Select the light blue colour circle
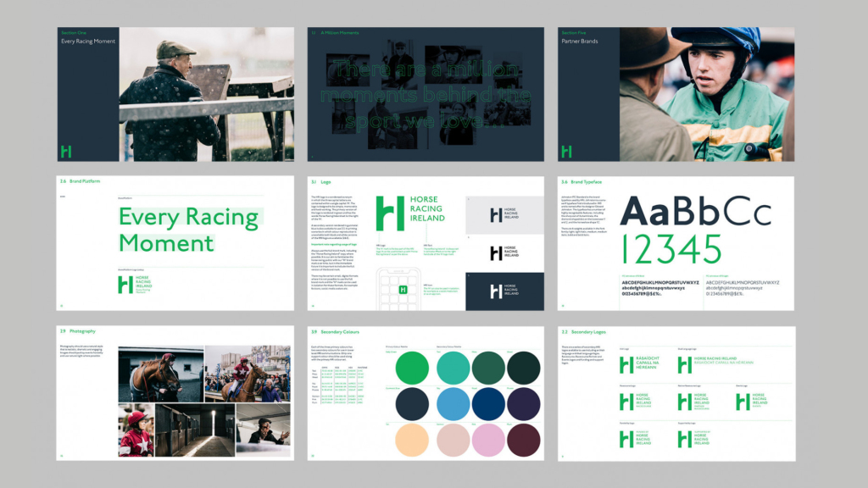868x488 pixels. pyautogui.click(x=453, y=404)
